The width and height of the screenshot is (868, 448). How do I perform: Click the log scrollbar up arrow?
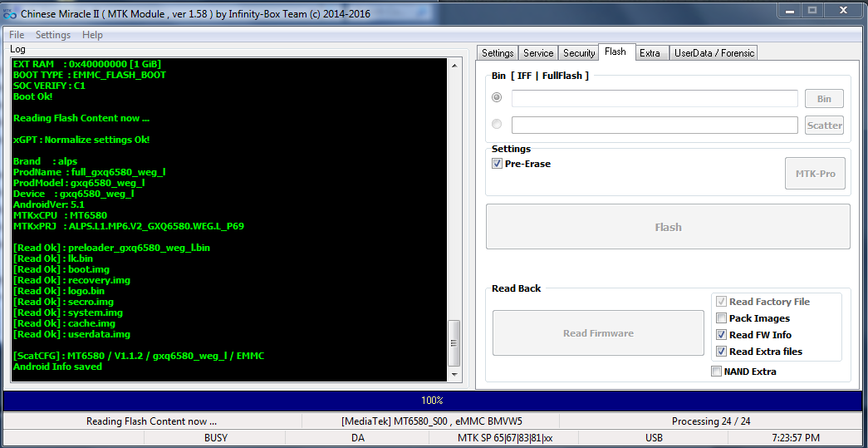(x=454, y=66)
